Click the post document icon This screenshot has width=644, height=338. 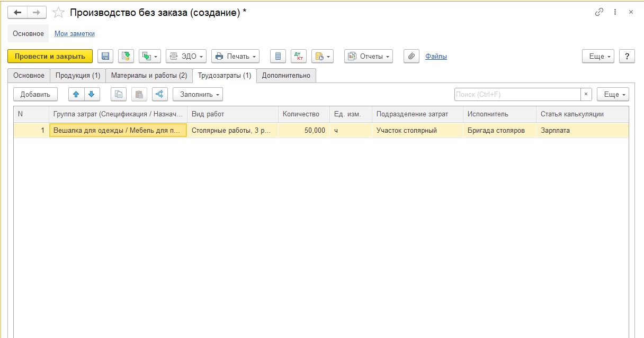pyautogui.click(x=126, y=56)
